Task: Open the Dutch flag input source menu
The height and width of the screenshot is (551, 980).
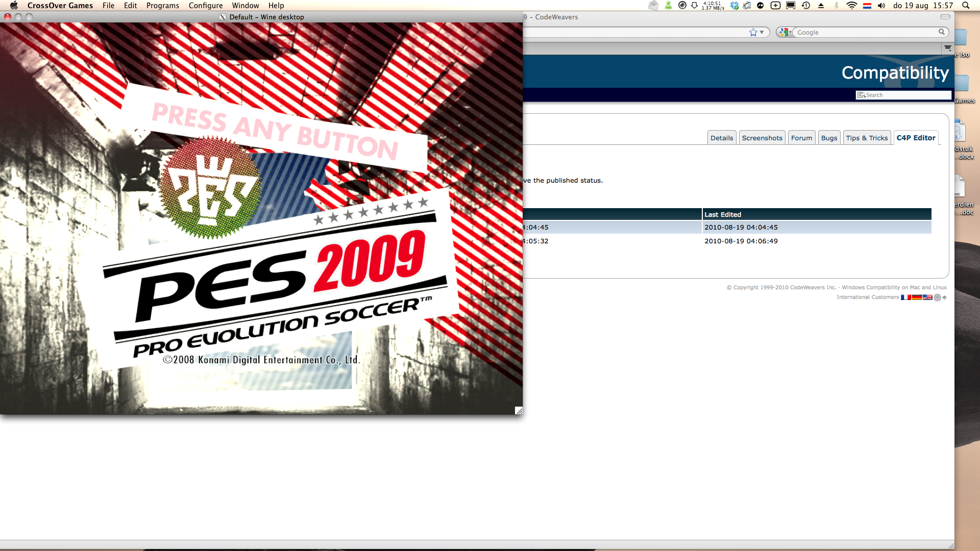Action: click(867, 6)
